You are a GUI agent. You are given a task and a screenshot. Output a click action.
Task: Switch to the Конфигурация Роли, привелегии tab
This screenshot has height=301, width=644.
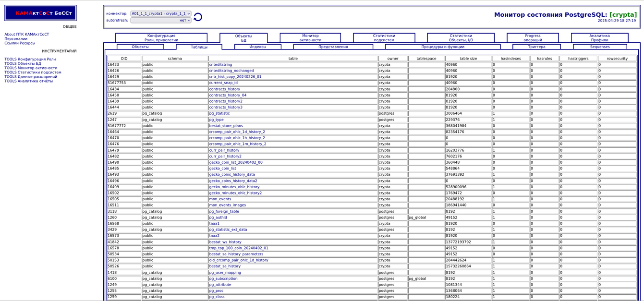(161, 38)
